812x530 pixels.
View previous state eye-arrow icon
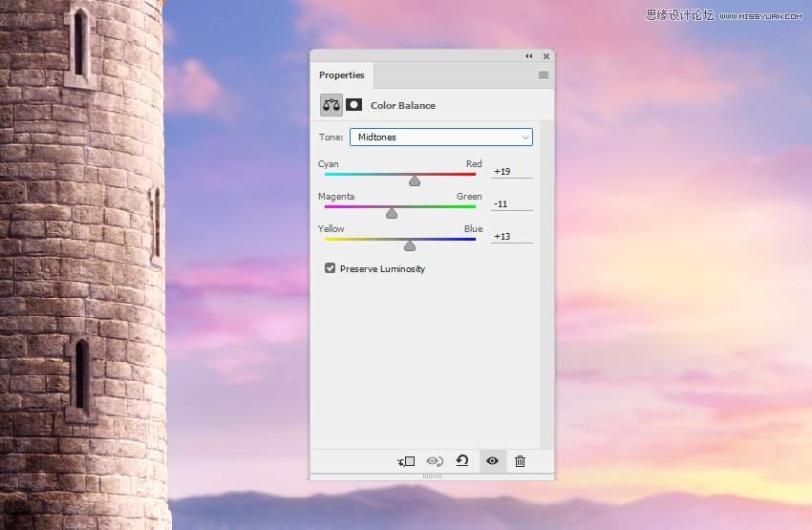pyautogui.click(x=435, y=461)
